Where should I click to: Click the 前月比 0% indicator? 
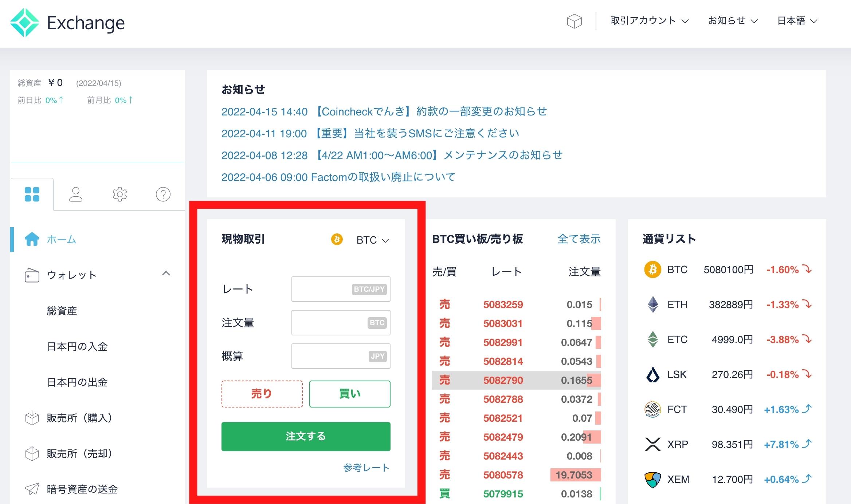coord(110,100)
